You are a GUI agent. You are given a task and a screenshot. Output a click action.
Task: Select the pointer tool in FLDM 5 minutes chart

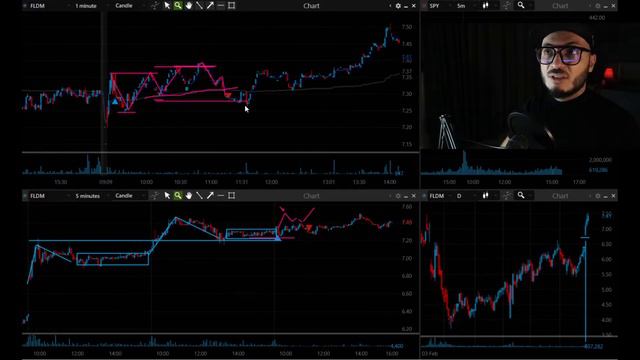pos(167,196)
